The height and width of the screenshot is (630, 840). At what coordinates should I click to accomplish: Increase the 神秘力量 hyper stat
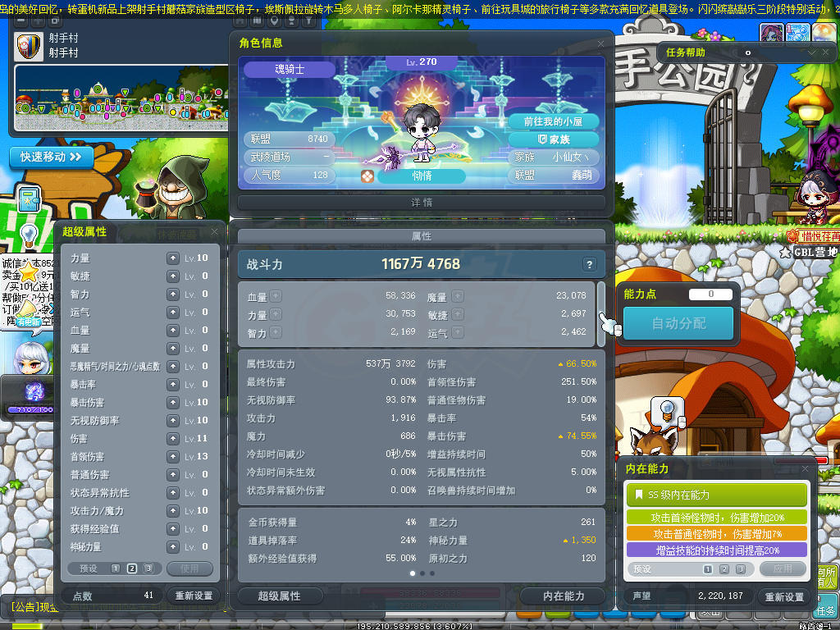click(x=172, y=547)
